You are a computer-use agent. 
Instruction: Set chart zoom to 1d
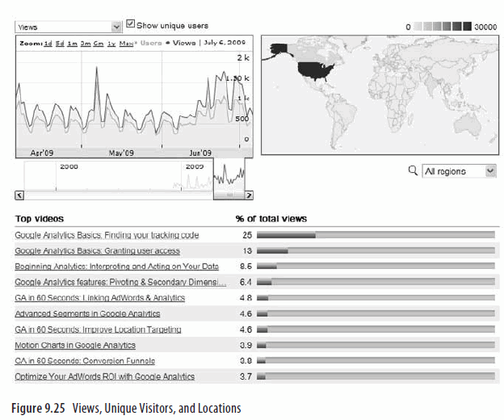48,42
